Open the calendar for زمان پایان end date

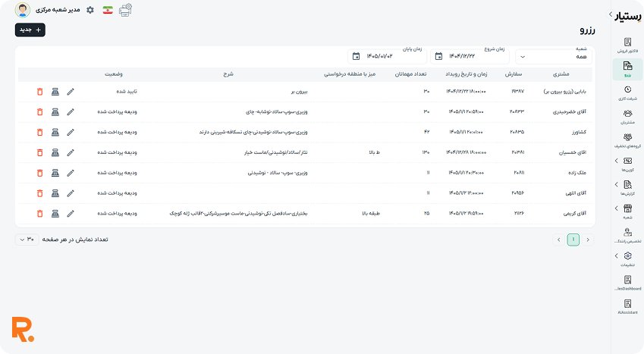tap(356, 56)
